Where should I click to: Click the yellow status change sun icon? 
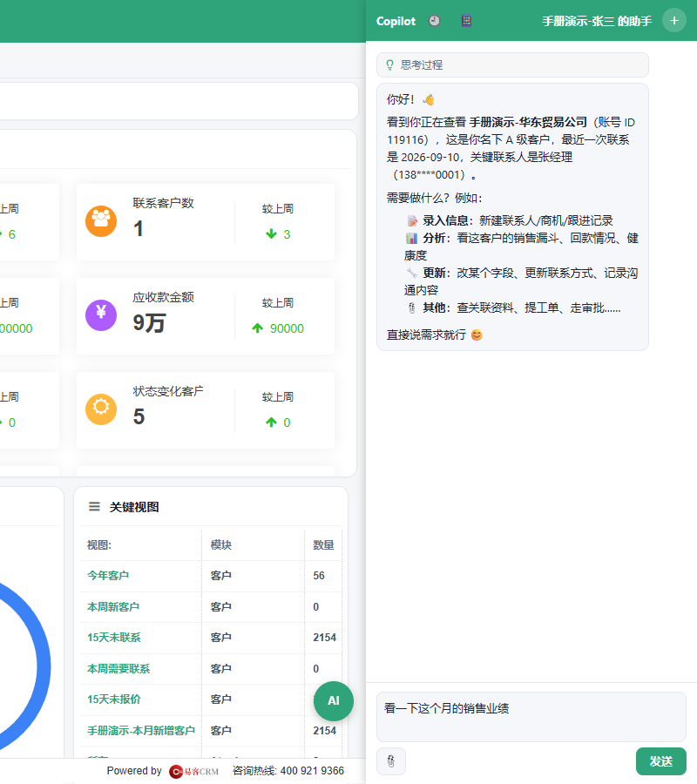pyautogui.click(x=101, y=409)
